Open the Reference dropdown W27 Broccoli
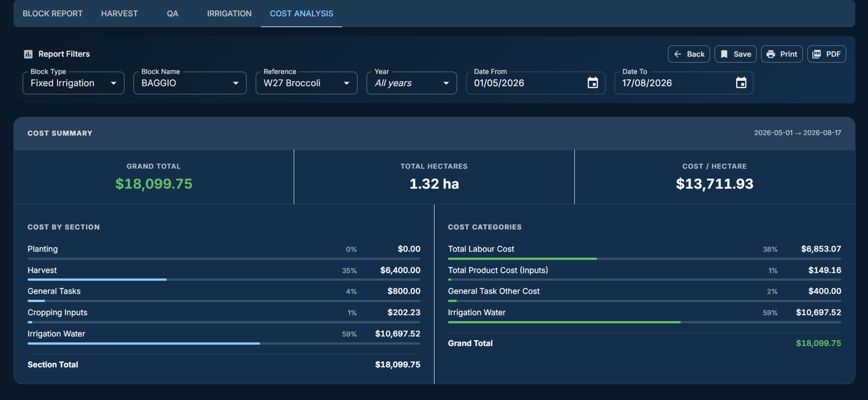The image size is (868, 400). point(307,83)
